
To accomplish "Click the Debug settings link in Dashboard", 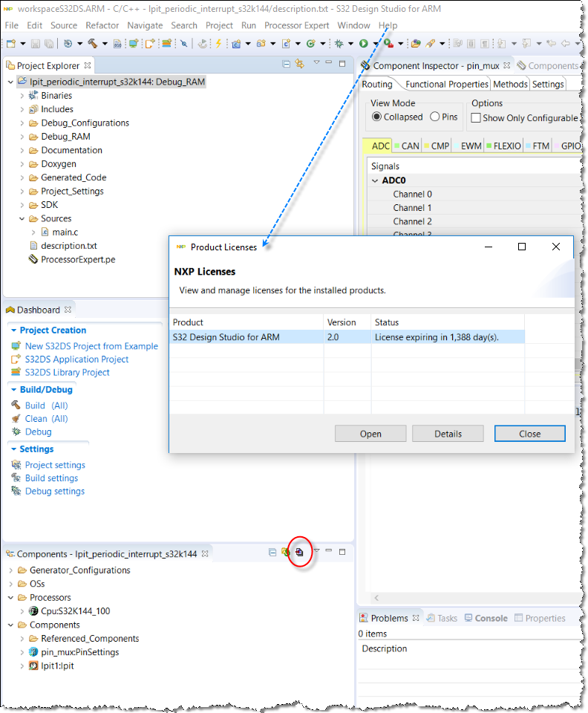I will coord(54,491).
